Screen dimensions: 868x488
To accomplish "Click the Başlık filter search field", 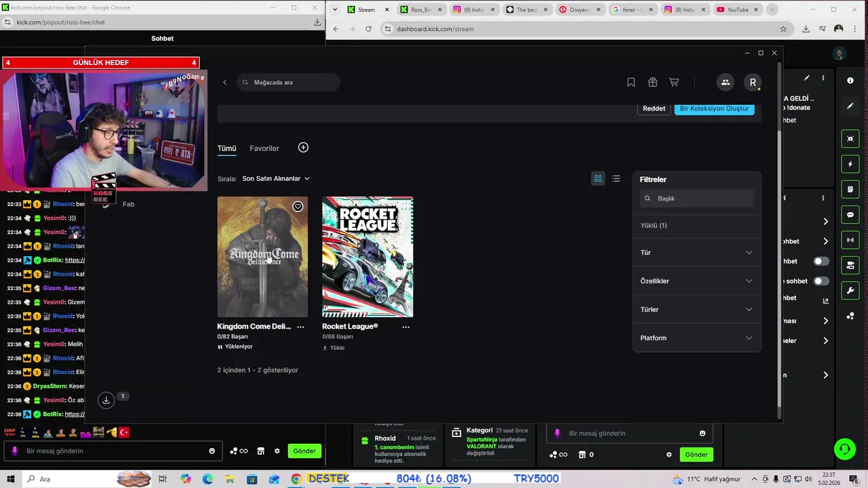I will 696,198.
